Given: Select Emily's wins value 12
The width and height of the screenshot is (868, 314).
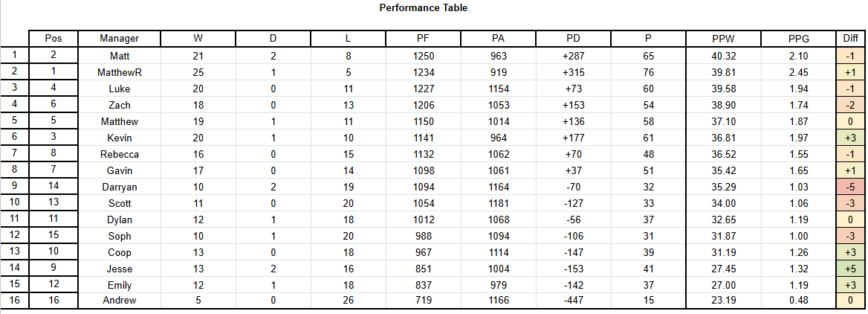Looking at the screenshot, I should [198, 286].
